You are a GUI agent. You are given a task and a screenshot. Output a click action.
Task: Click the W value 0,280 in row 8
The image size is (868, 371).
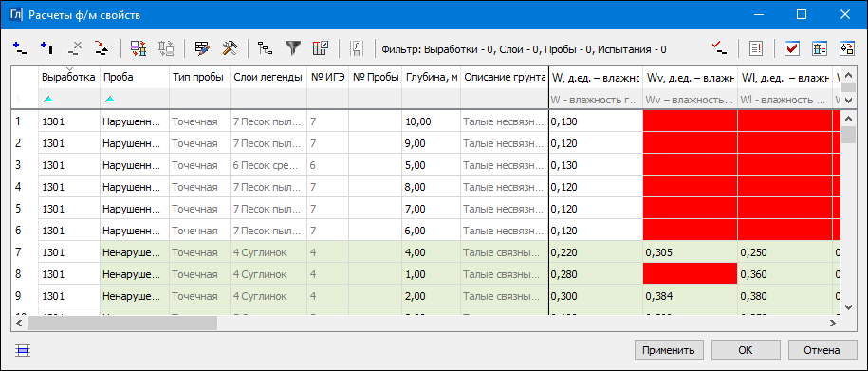tap(596, 273)
